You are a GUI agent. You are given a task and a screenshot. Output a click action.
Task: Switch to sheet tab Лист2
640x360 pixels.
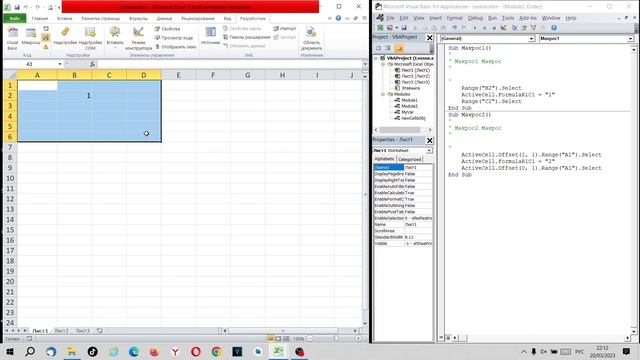click(x=62, y=331)
